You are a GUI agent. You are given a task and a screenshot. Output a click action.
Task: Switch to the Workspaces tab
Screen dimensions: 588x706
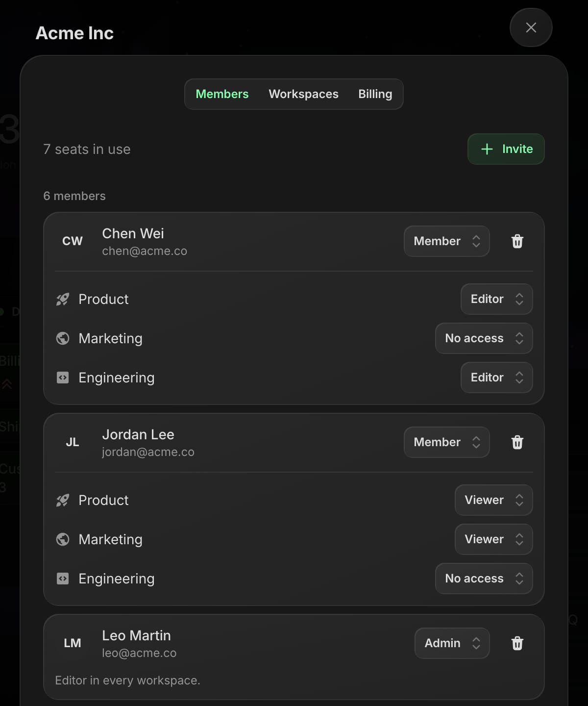point(303,94)
